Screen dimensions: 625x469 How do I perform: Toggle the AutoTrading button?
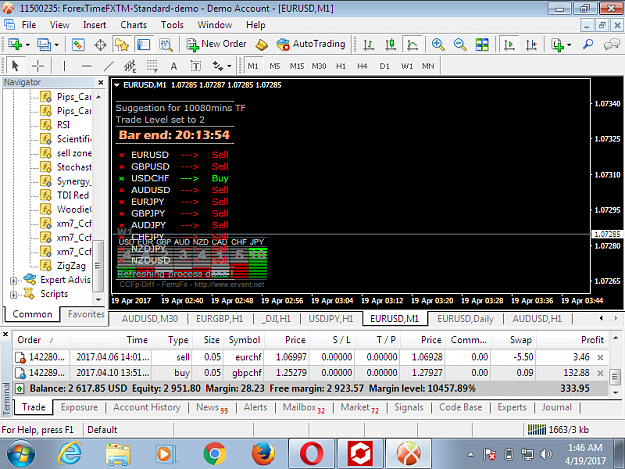(x=311, y=44)
